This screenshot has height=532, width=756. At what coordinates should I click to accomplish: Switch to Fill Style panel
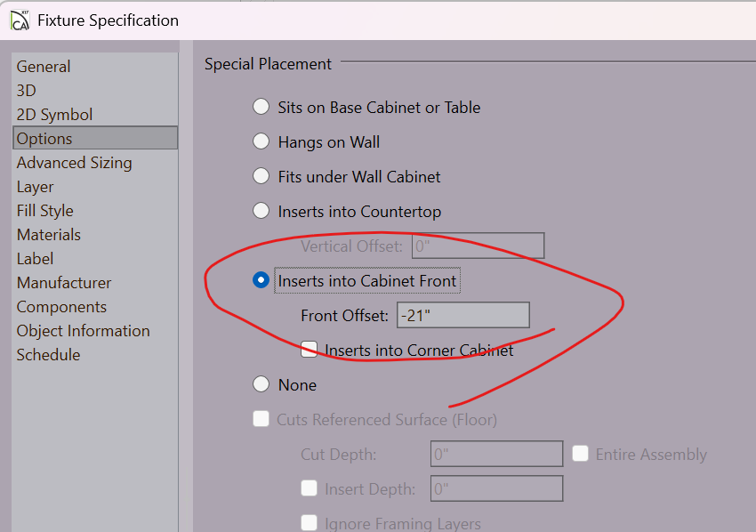click(44, 211)
